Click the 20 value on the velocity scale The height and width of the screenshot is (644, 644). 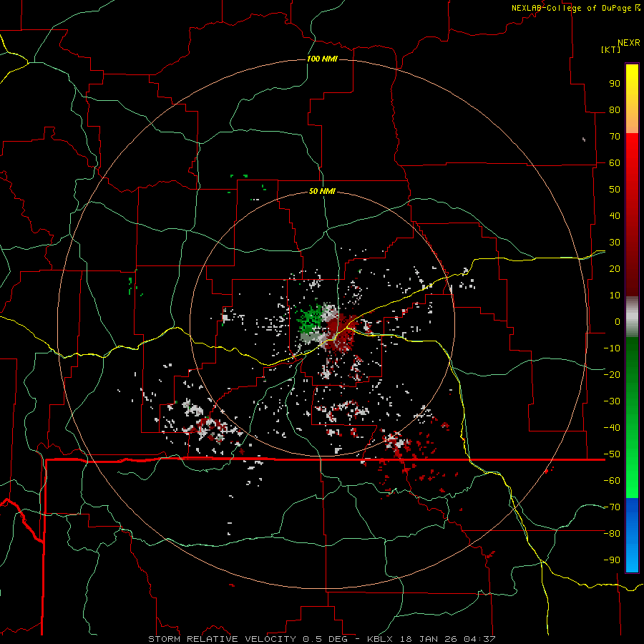615,268
